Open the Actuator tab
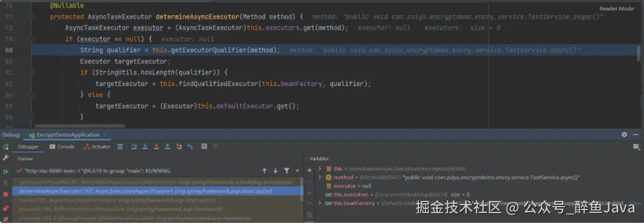 [97, 147]
